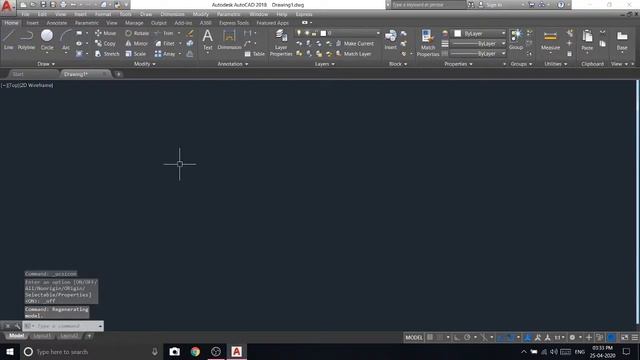Expand the Layers panel
This screenshot has width=640, height=360.
[324, 64]
